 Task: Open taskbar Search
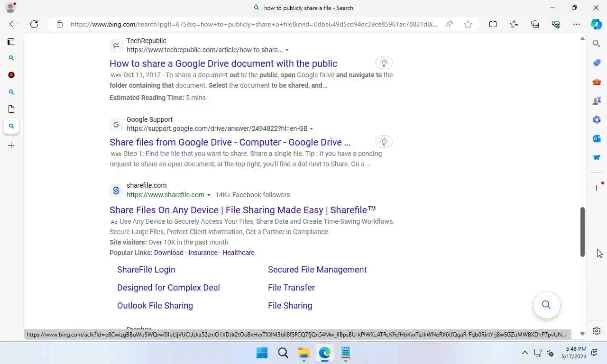283,353
